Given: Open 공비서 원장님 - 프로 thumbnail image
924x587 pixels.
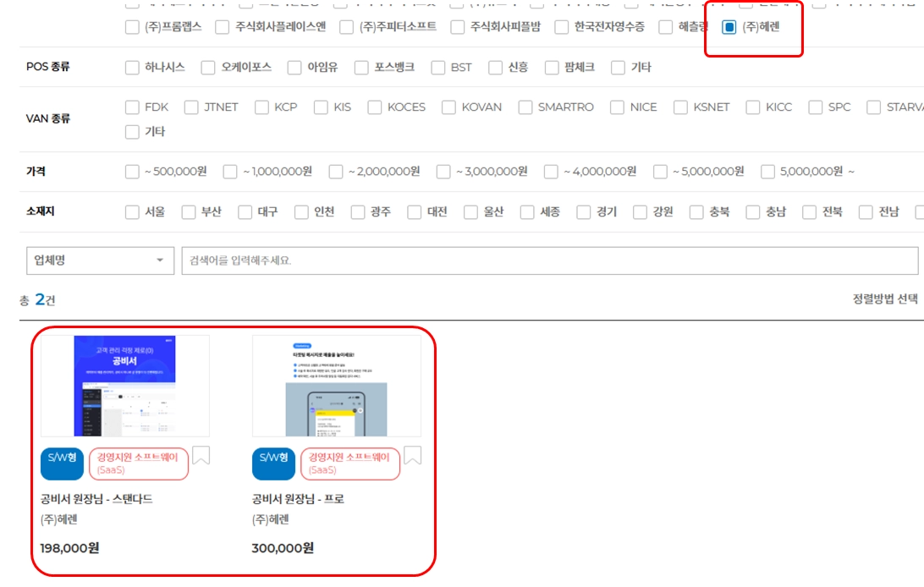Looking at the screenshot, I should coord(337,386).
